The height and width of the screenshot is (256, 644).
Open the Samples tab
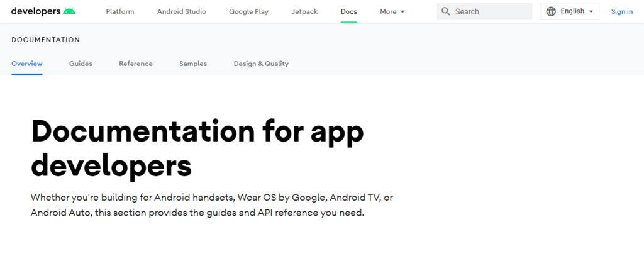tap(193, 64)
